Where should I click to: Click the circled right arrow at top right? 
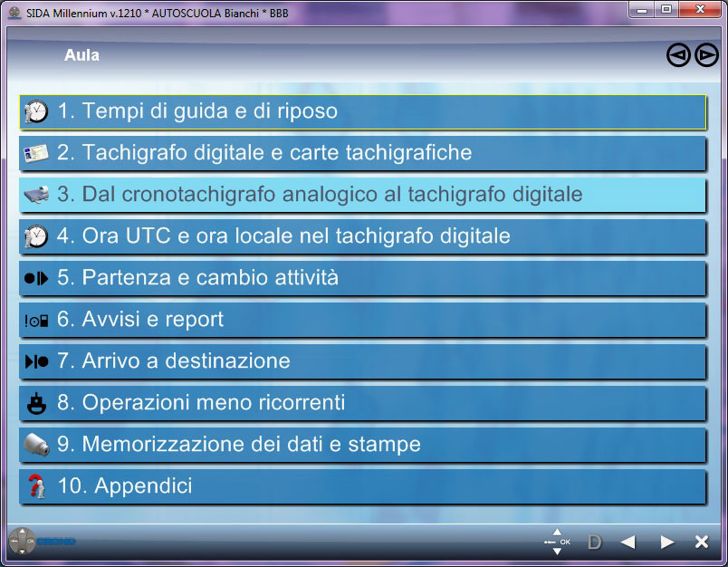click(x=706, y=56)
